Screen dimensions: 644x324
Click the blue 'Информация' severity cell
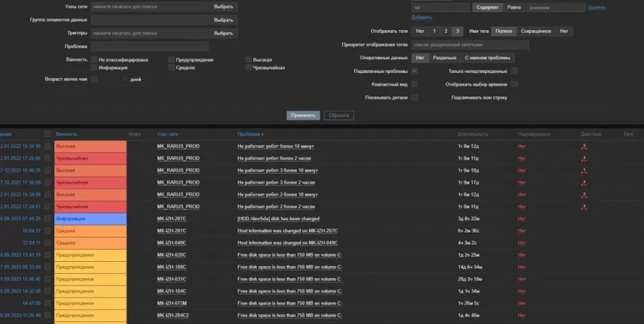90,219
